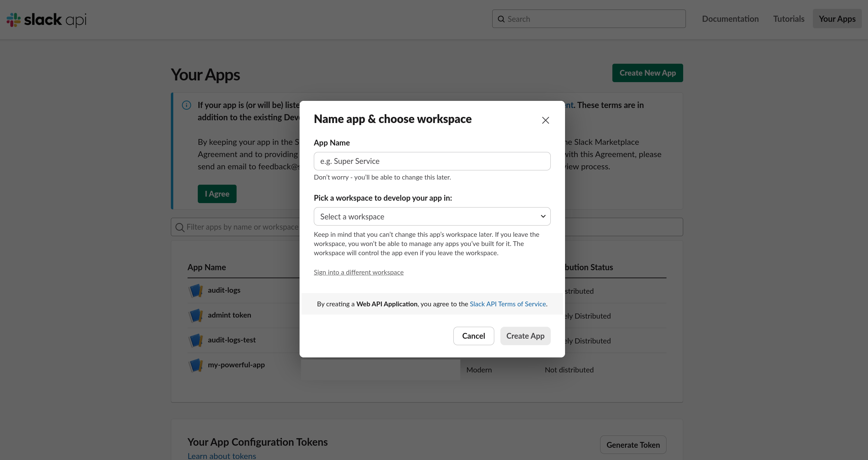Open Slack API Terms of Service link
The image size is (868, 460).
tap(508, 304)
